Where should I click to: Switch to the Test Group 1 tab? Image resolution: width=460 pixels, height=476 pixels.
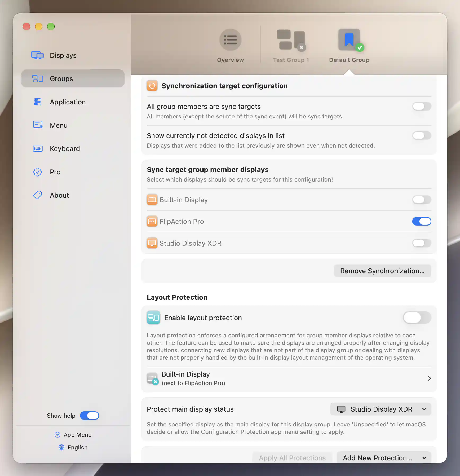coord(291,46)
